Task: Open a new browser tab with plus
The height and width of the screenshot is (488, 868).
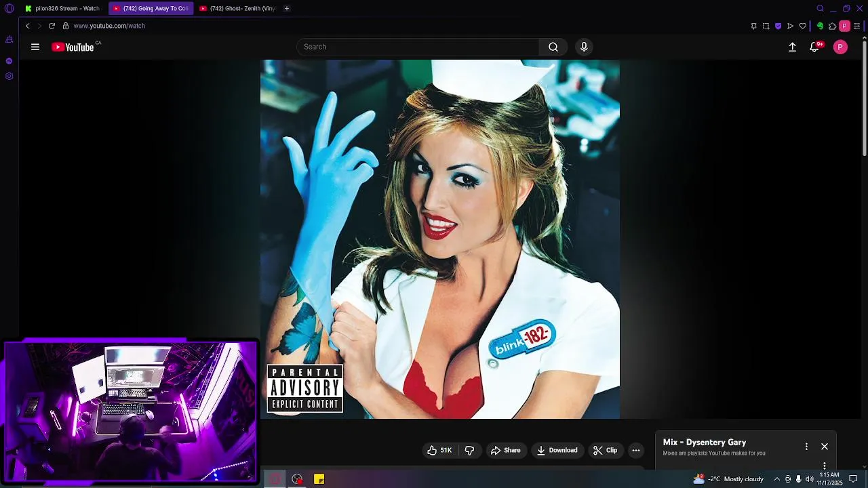Action: click(x=287, y=8)
